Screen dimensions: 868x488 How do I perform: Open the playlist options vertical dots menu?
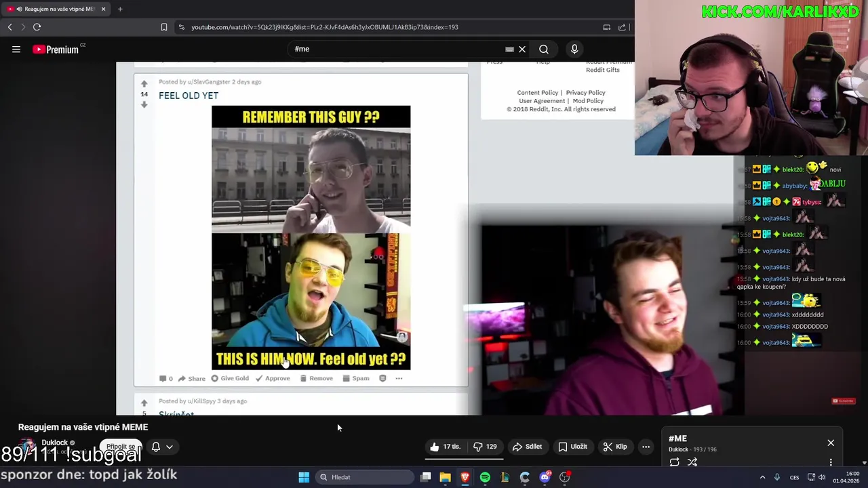pyautogui.click(x=831, y=462)
